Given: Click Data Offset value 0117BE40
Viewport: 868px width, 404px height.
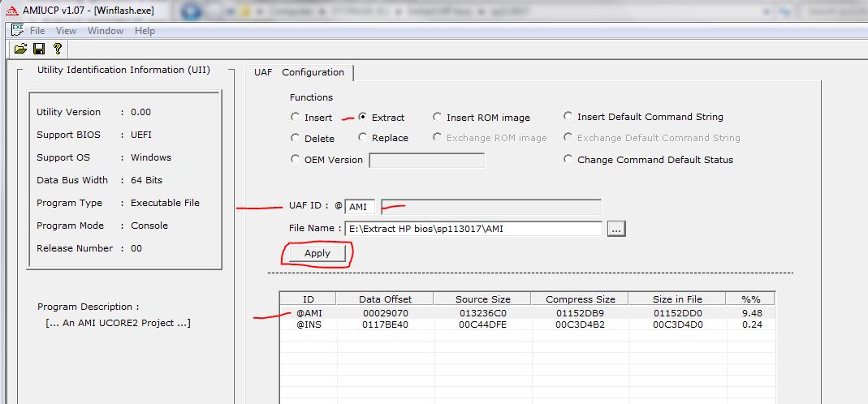Looking at the screenshot, I should (386, 324).
